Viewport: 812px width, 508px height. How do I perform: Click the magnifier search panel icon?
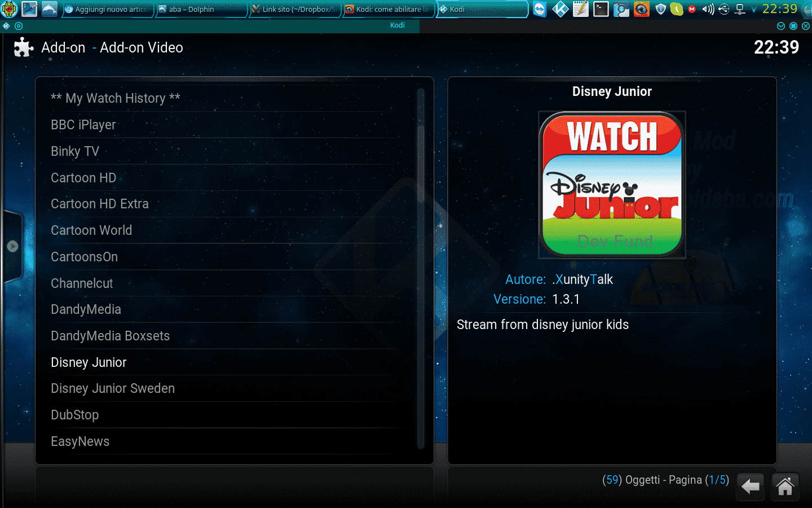pyautogui.click(x=621, y=9)
